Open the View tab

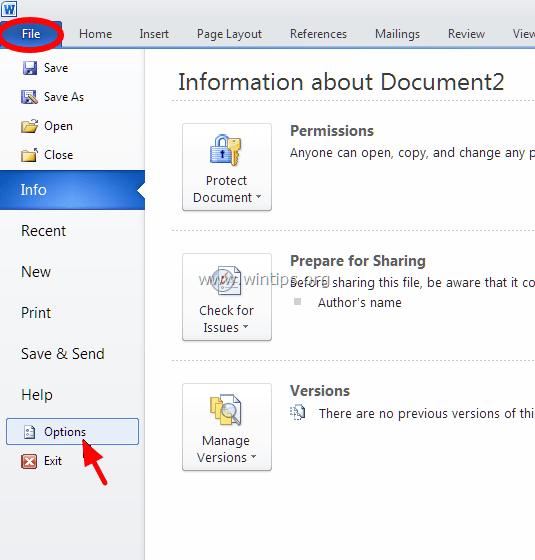[x=524, y=34]
